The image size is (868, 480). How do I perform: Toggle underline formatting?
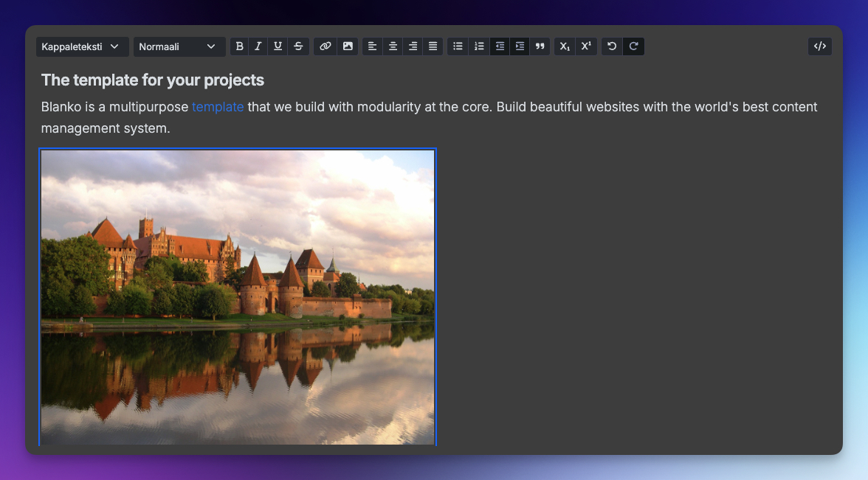coord(278,46)
